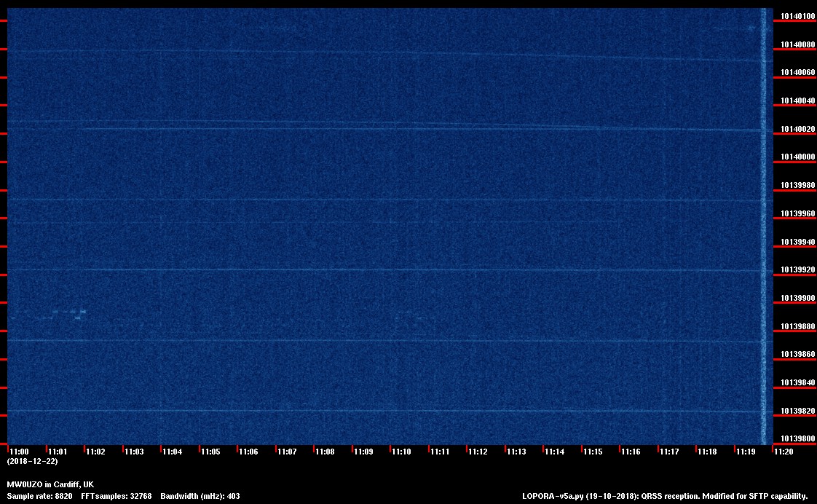
Task: Click the 11:00 time axis label
Action: (20, 452)
